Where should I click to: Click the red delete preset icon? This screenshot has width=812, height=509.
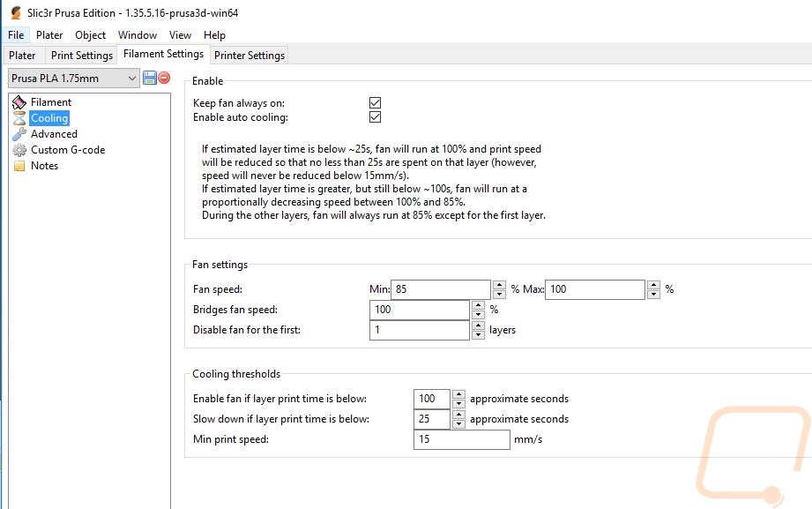(164, 78)
